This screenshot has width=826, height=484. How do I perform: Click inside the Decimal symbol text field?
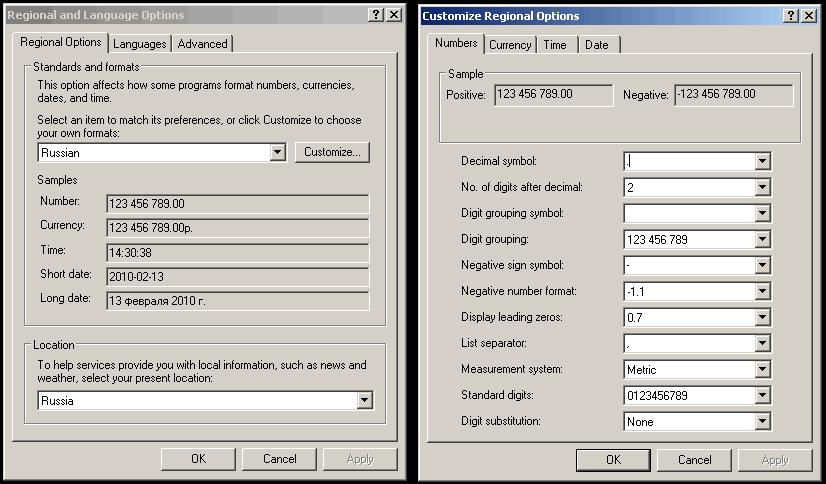690,161
